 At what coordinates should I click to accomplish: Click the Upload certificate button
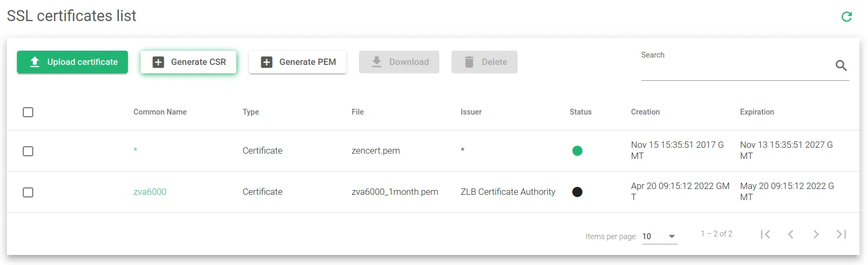point(72,62)
